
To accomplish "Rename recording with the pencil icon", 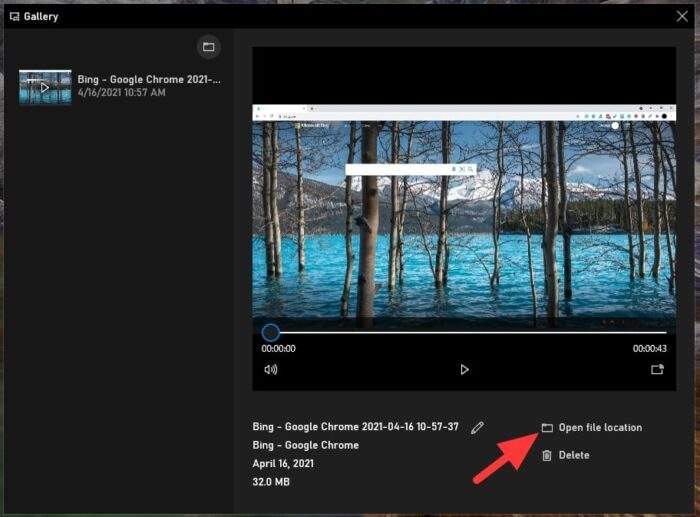I will tap(477, 427).
